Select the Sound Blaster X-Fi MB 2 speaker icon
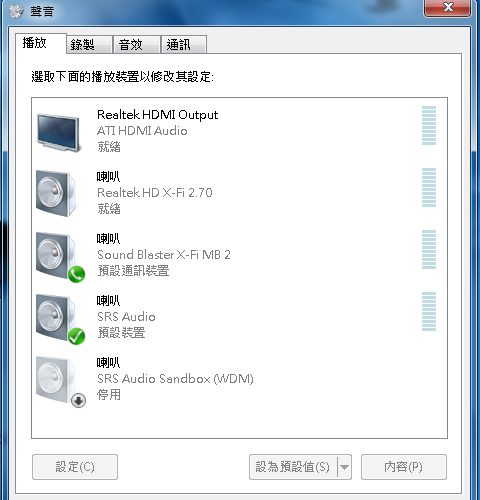480x500 pixels. (x=56, y=255)
